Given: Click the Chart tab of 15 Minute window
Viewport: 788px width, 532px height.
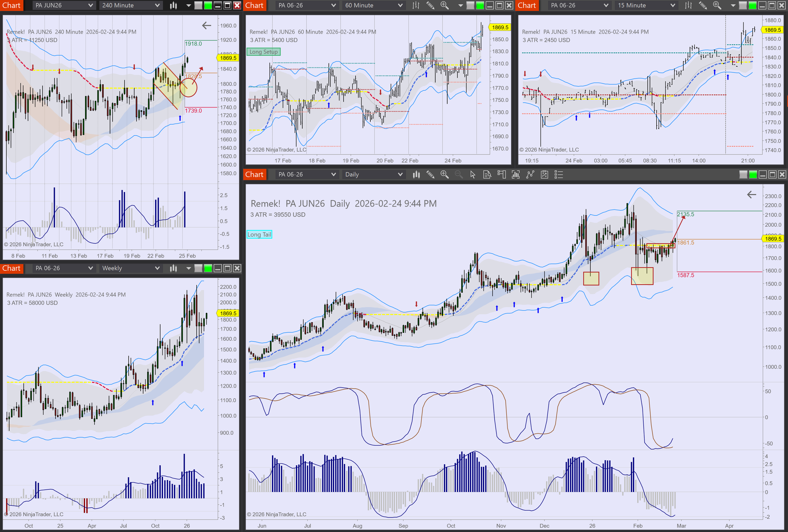Looking at the screenshot, I should [x=527, y=5].
